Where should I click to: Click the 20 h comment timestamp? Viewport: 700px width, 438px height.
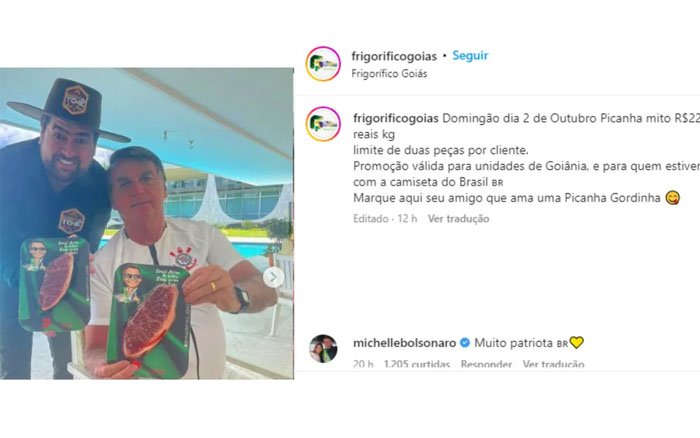point(363,364)
